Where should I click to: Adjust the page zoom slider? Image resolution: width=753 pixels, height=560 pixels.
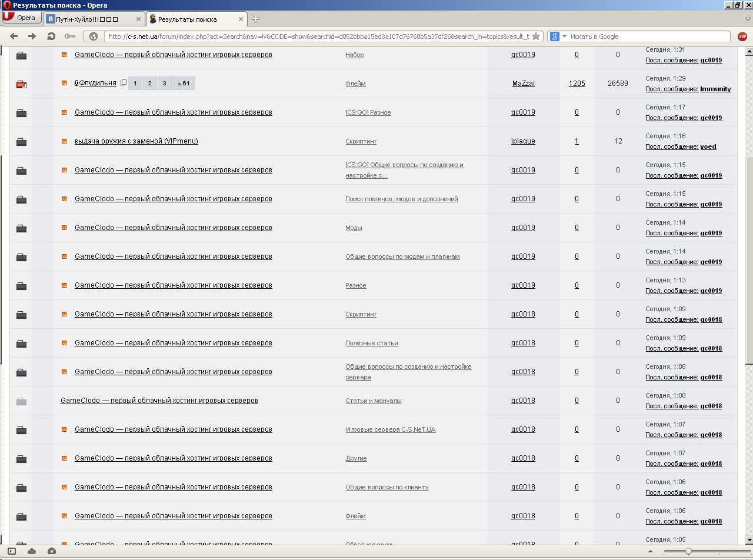[x=688, y=551]
